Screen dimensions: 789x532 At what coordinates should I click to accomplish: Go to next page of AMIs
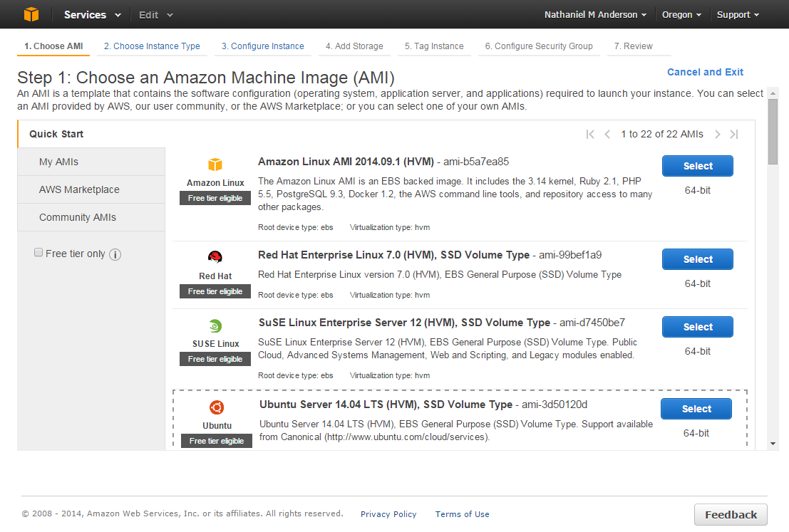click(718, 135)
